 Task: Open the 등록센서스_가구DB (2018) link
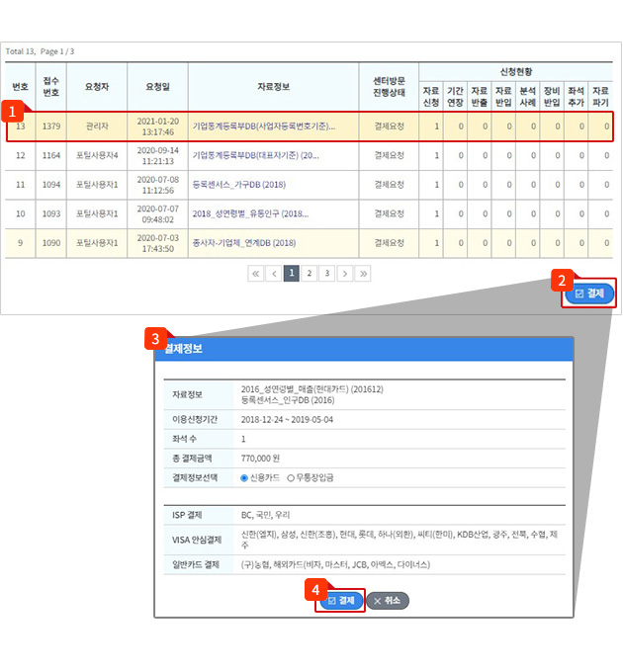[237, 185]
